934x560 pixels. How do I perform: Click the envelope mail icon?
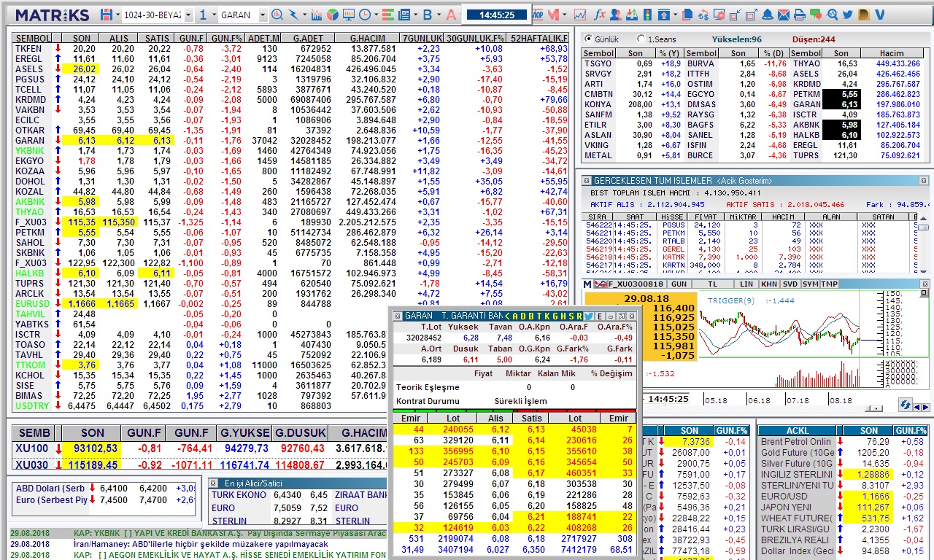click(784, 15)
